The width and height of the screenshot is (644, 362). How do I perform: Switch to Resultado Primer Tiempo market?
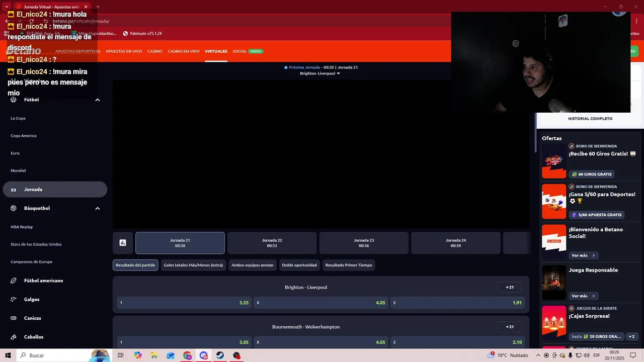coord(349,265)
